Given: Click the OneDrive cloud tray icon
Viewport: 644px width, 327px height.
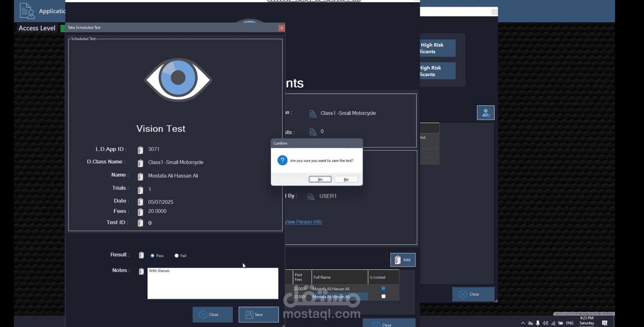Looking at the screenshot, I should [530, 323].
